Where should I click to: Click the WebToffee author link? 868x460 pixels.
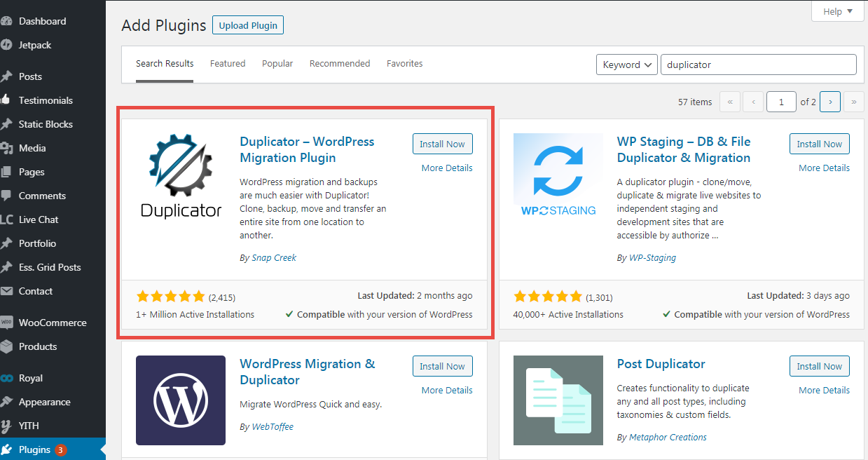(273, 426)
